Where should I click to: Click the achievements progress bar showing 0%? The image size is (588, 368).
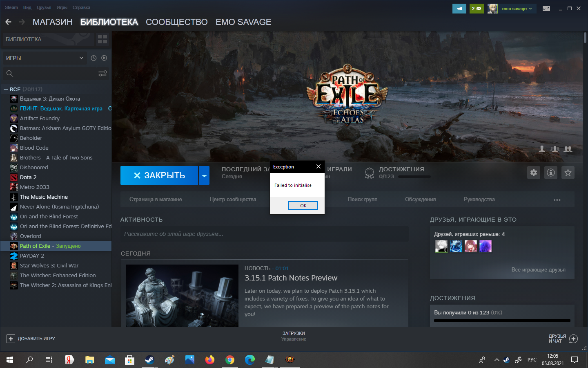(502, 321)
